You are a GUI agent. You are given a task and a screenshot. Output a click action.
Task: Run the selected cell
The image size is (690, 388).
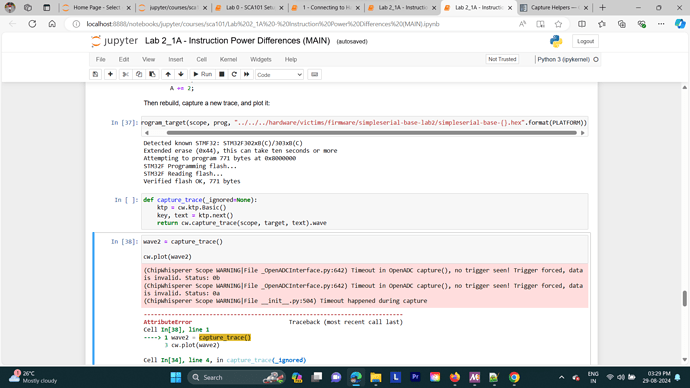(x=202, y=74)
